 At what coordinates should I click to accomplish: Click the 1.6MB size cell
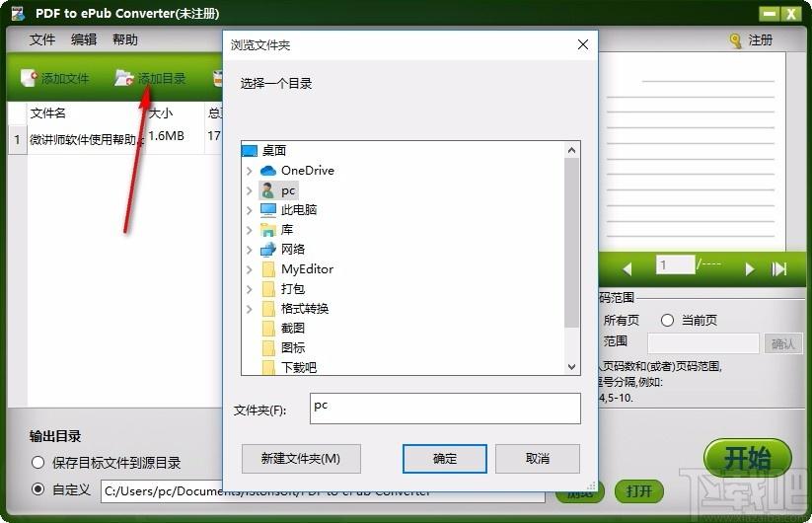pyautogui.click(x=166, y=136)
